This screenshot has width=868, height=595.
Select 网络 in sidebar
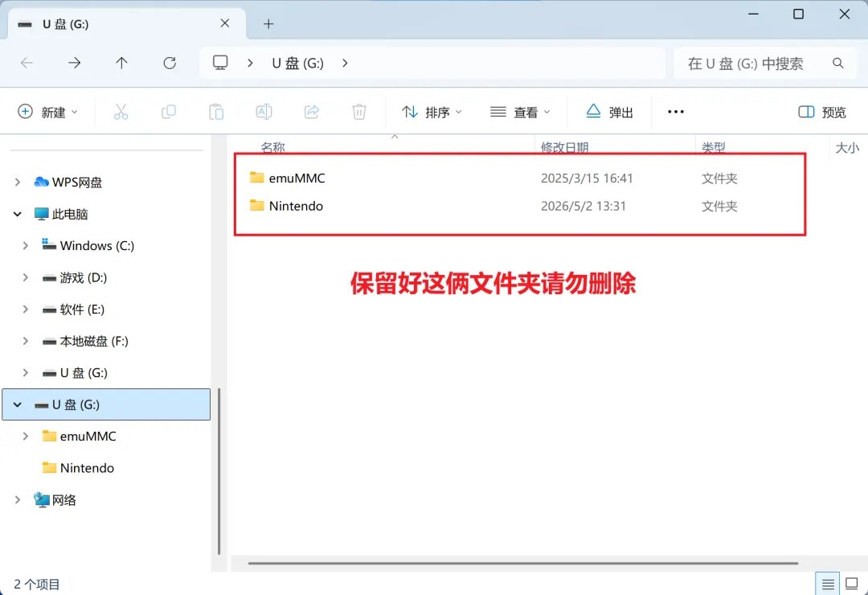55,499
